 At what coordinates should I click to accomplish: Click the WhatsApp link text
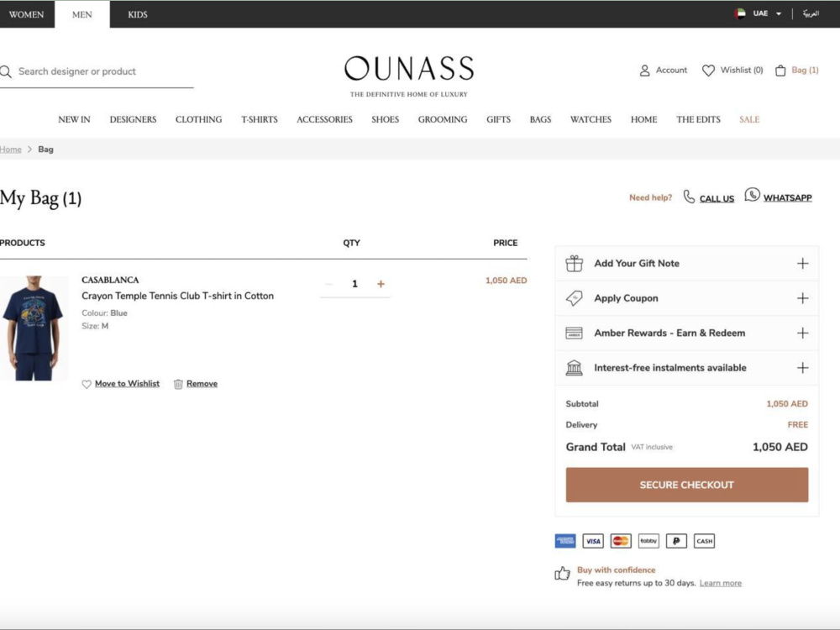[x=788, y=198]
